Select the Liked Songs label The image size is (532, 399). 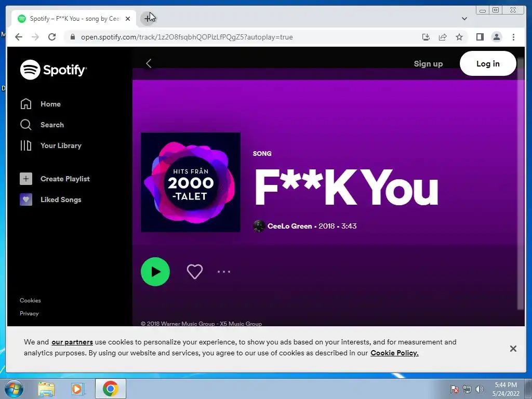61,199
